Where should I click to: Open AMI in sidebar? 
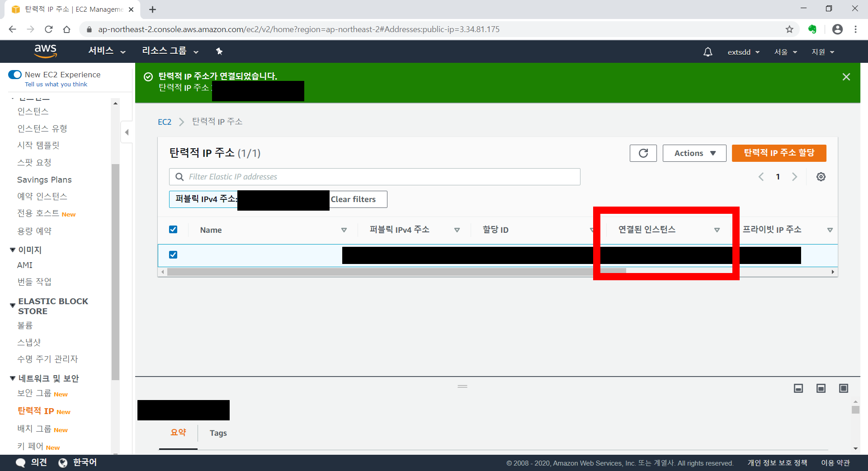click(x=25, y=265)
